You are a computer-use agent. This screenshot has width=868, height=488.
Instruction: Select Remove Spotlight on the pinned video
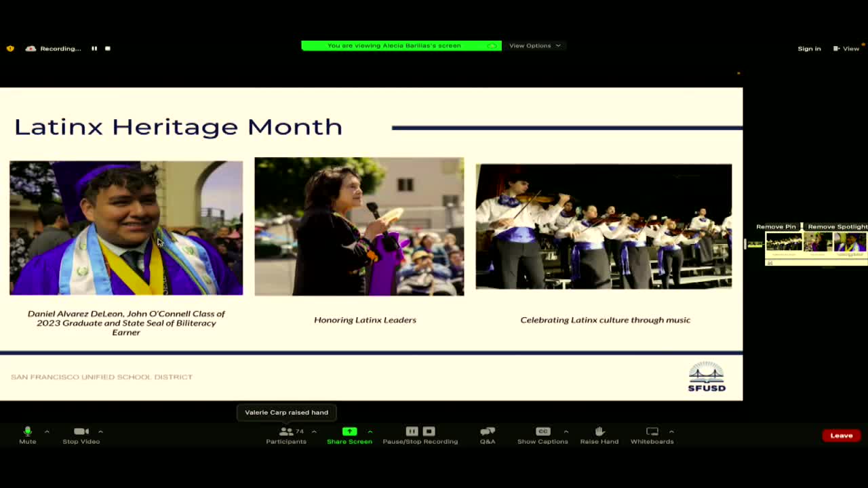click(836, 226)
